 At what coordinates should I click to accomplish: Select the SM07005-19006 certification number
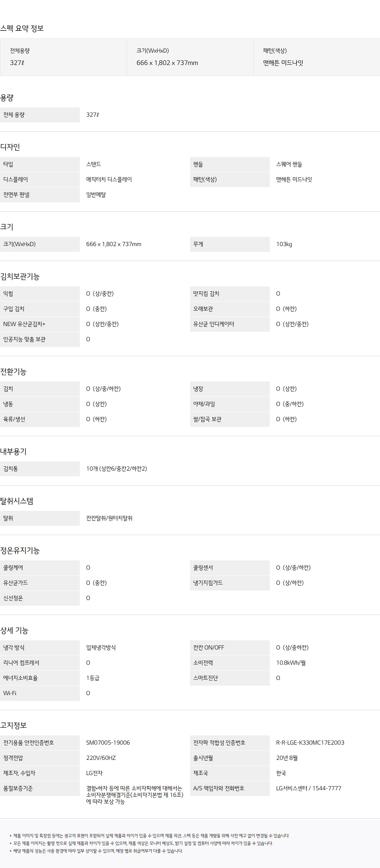click(108, 743)
